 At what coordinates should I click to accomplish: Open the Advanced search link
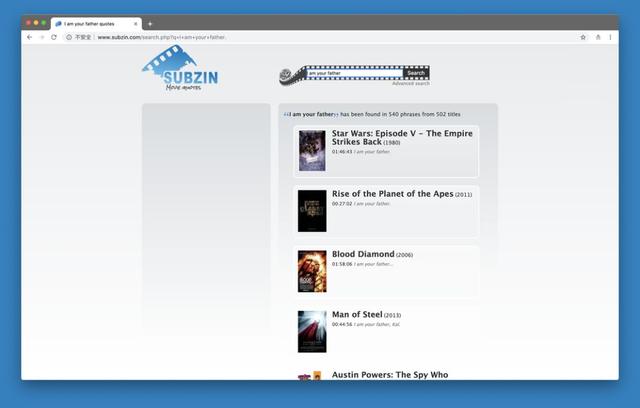click(410, 84)
